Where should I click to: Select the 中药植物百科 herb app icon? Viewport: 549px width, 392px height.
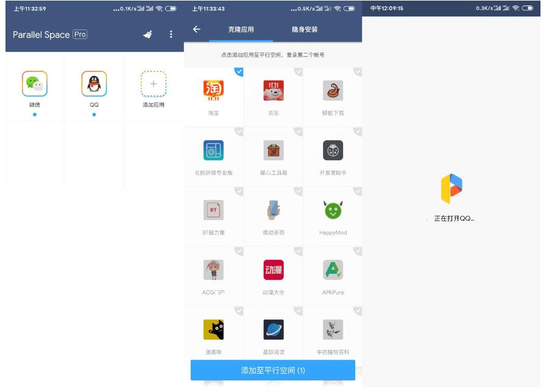click(x=333, y=330)
